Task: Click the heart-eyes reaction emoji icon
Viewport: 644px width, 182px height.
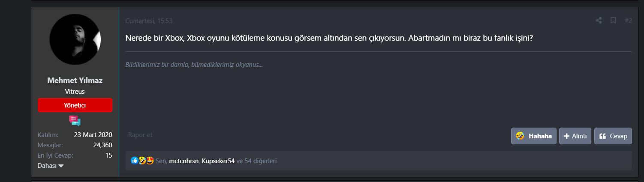Action: [x=150, y=161]
